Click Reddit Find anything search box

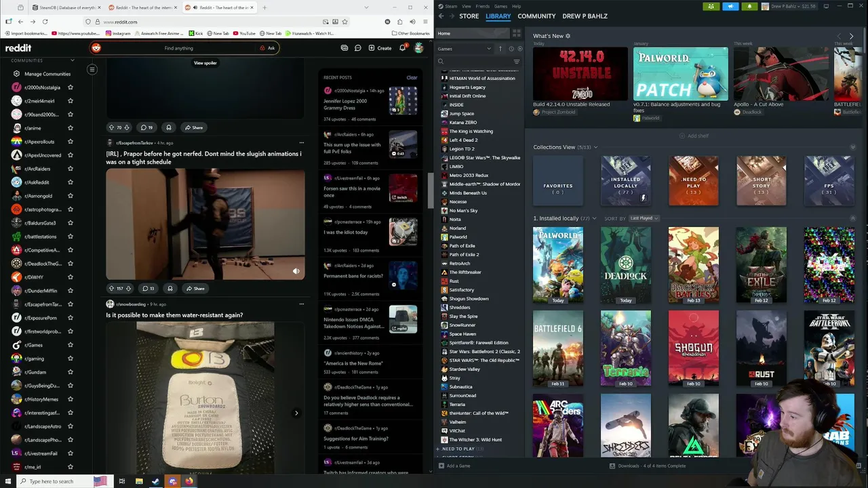tap(179, 48)
